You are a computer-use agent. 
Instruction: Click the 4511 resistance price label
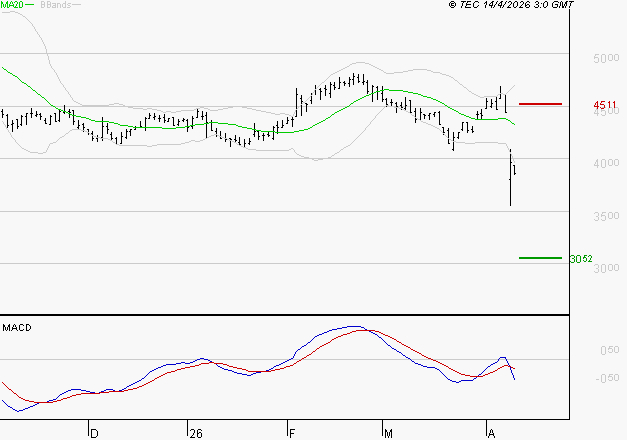[x=606, y=105]
